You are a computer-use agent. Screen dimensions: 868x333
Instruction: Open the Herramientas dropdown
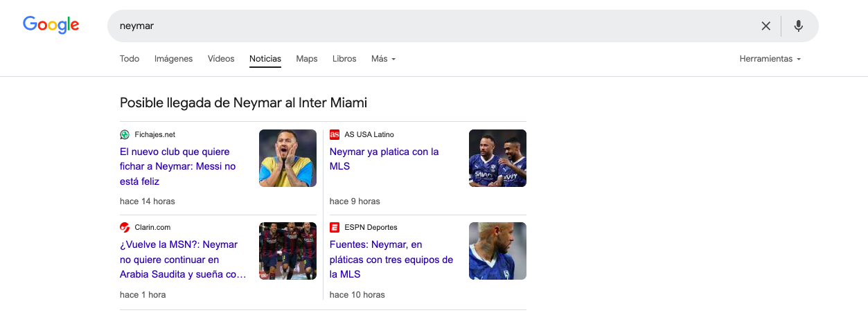pos(770,59)
